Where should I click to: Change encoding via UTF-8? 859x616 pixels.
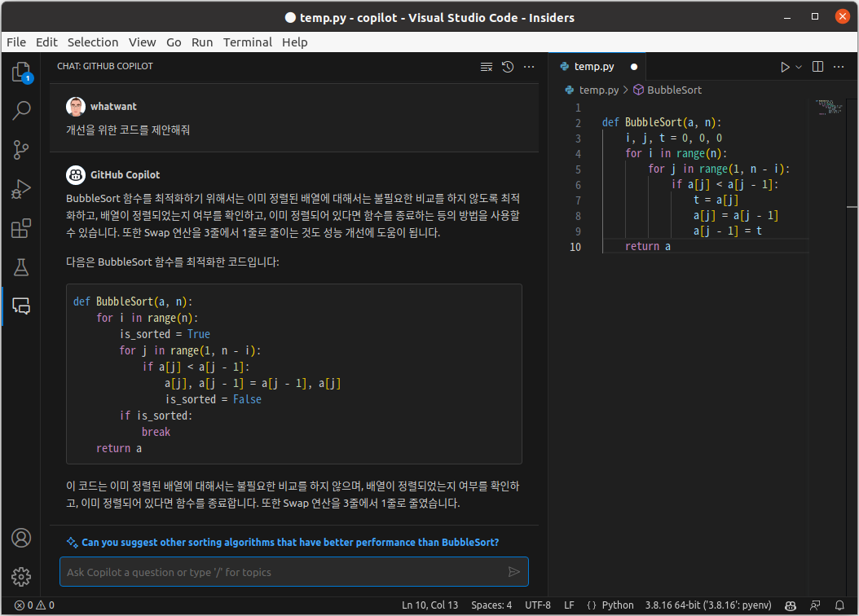[x=537, y=605]
